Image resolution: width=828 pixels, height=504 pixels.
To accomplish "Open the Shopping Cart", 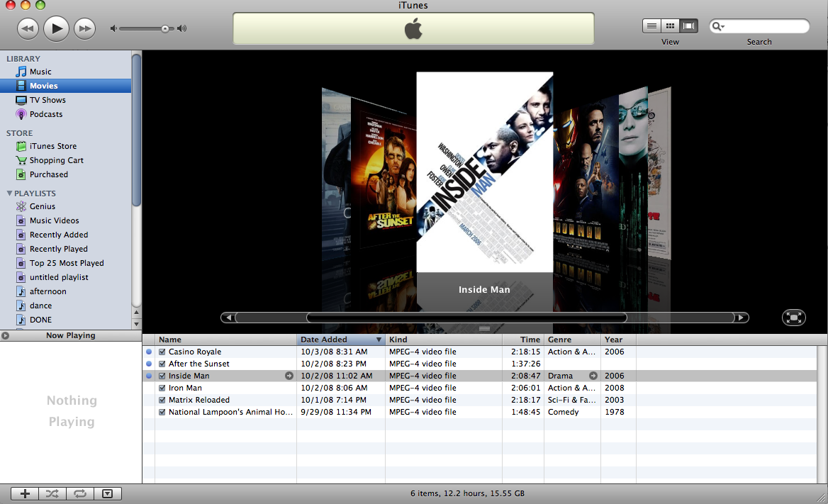I will (x=57, y=160).
